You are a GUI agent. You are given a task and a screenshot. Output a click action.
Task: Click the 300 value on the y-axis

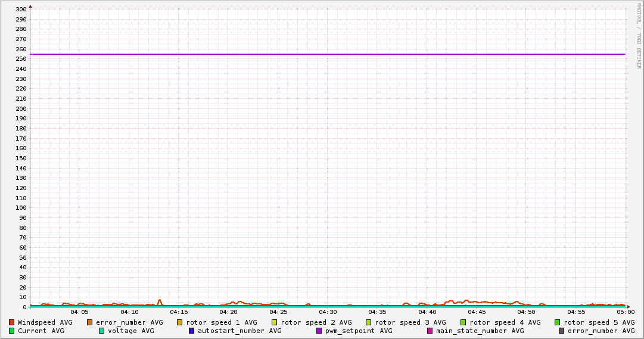point(21,10)
